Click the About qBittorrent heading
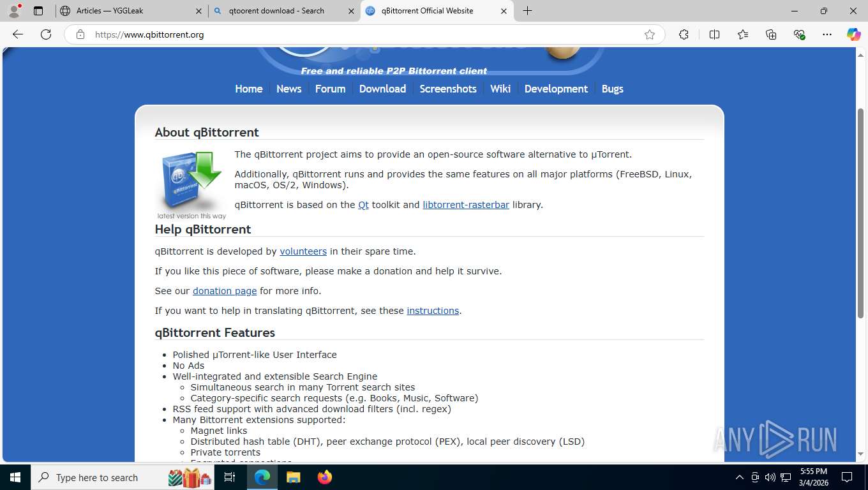Viewport: 868px width, 490px height. click(x=207, y=132)
